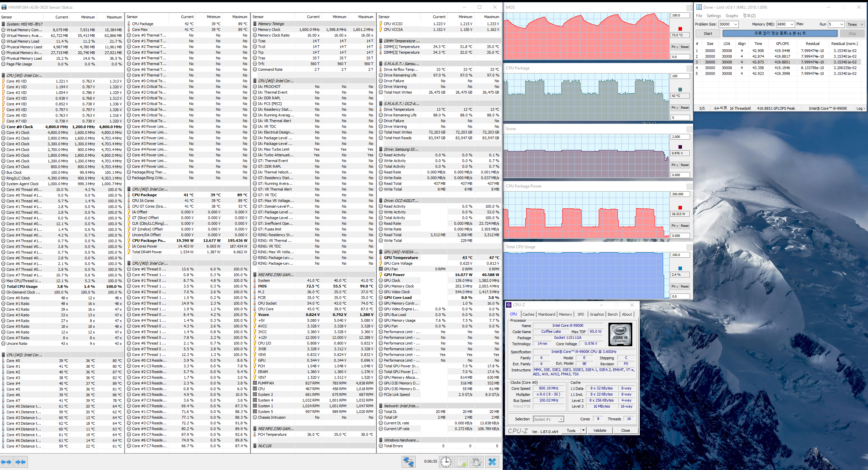The height and width of the screenshot is (470, 868).
Task: Click the Validate button in CPU-Z
Action: pyautogui.click(x=599, y=430)
